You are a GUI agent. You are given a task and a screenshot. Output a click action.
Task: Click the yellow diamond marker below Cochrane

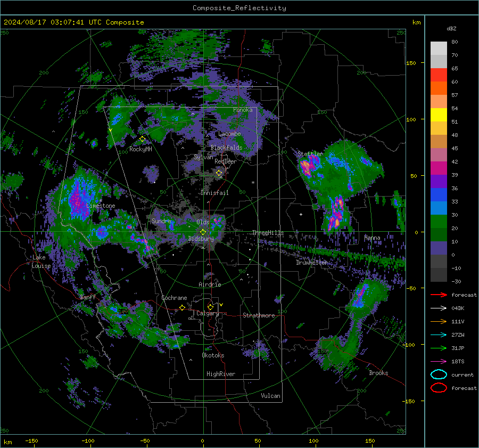tap(182, 307)
